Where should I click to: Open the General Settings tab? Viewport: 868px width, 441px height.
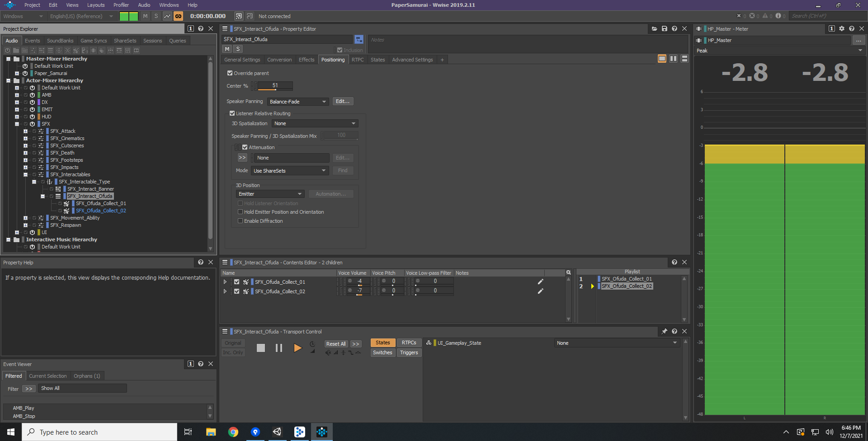[x=242, y=60]
